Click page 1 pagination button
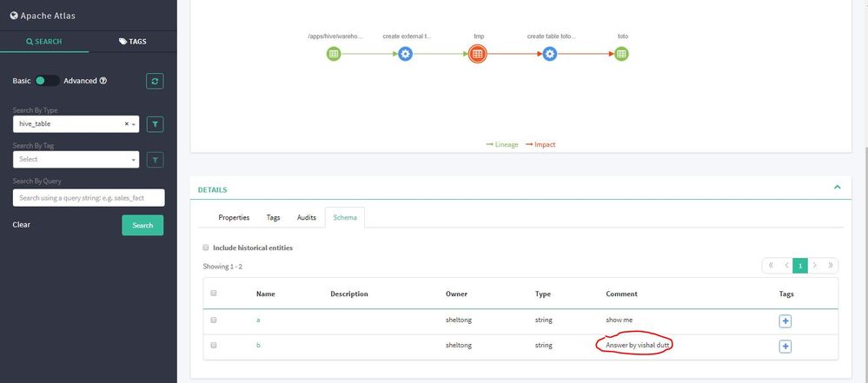Screen dimensions: 868x383 (800, 266)
